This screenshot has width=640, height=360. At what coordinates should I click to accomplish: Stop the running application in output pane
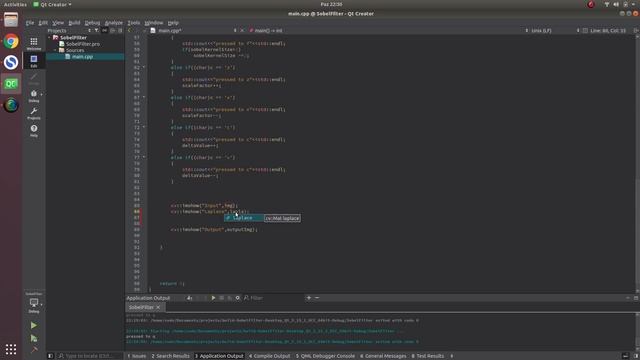click(222, 298)
